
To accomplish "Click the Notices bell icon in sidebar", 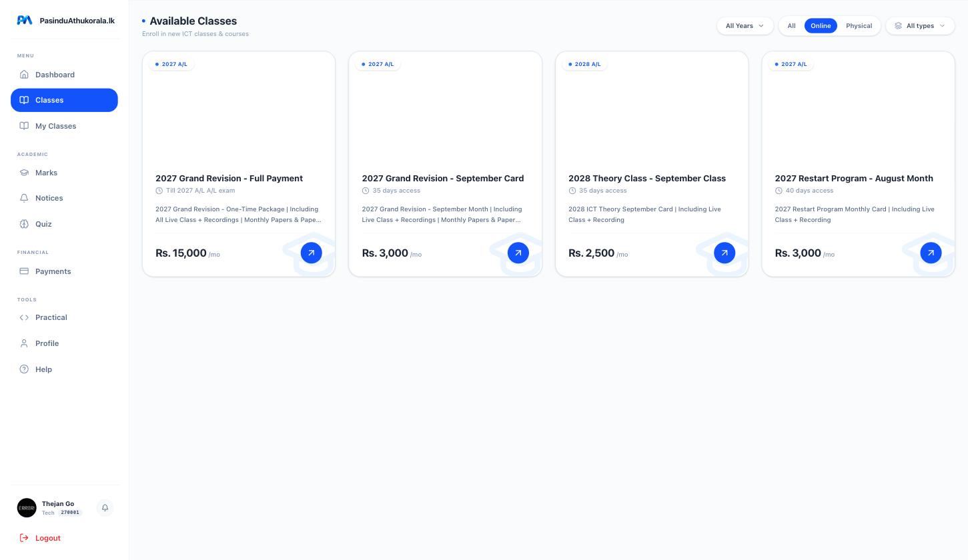I will pos(24,198).
